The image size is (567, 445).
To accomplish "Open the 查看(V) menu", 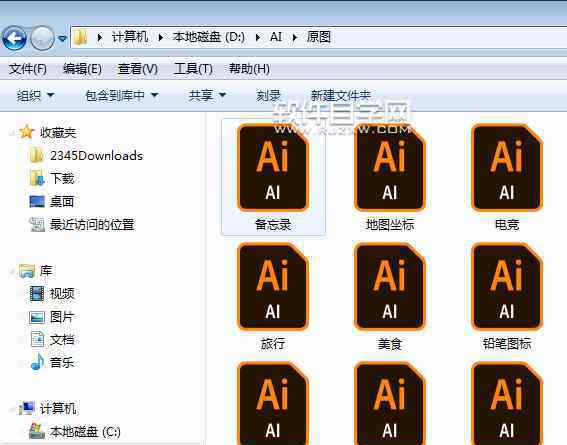I will (x=138, y=69).
